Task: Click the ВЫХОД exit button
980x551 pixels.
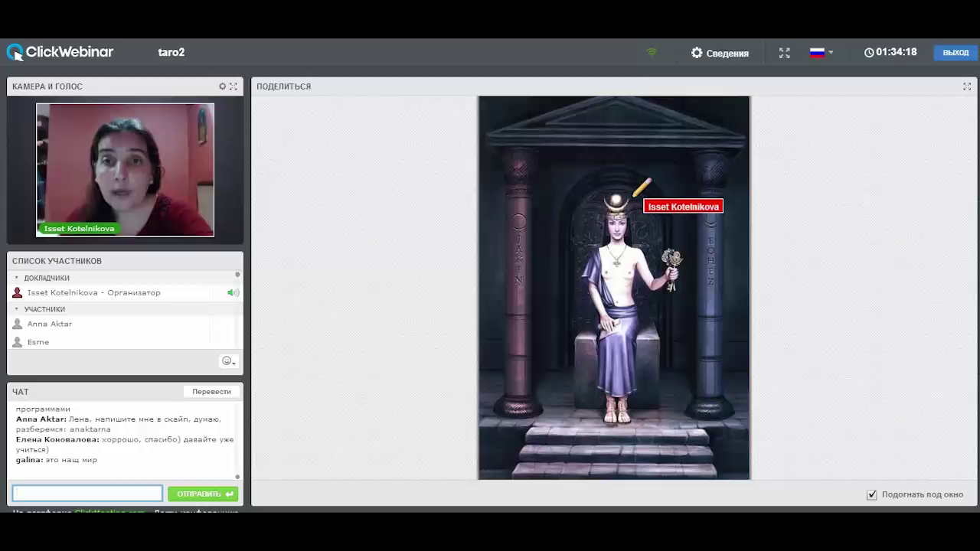Action: [955, 53]
